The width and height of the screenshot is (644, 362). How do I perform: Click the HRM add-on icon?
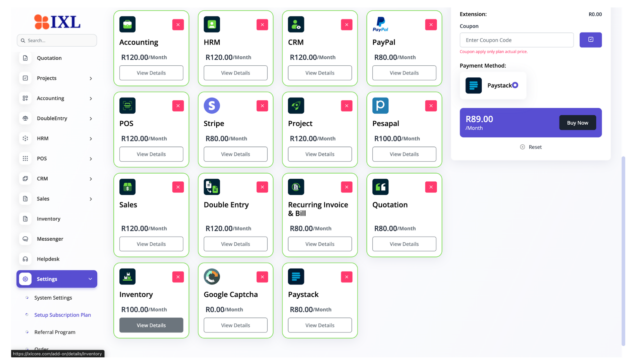[x=212, y=24]
